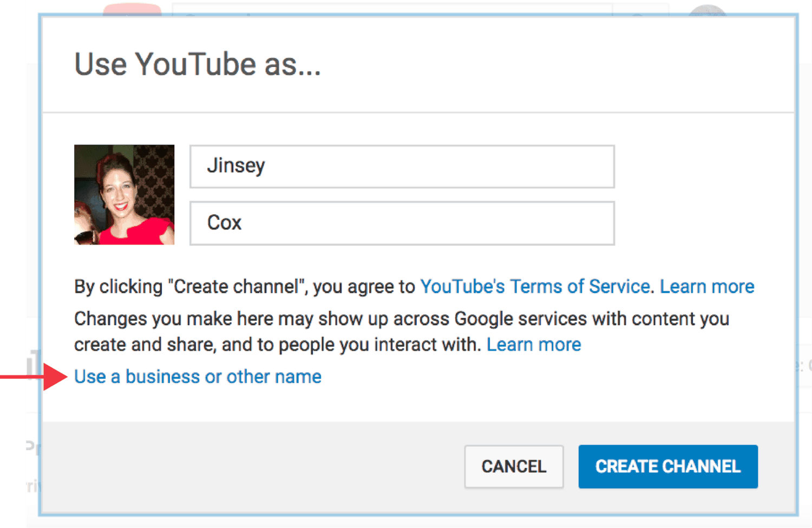Viewport: 812px width, 528px height.
Task: Open Learn more after 'interact with'
Action: coord(533,345)
